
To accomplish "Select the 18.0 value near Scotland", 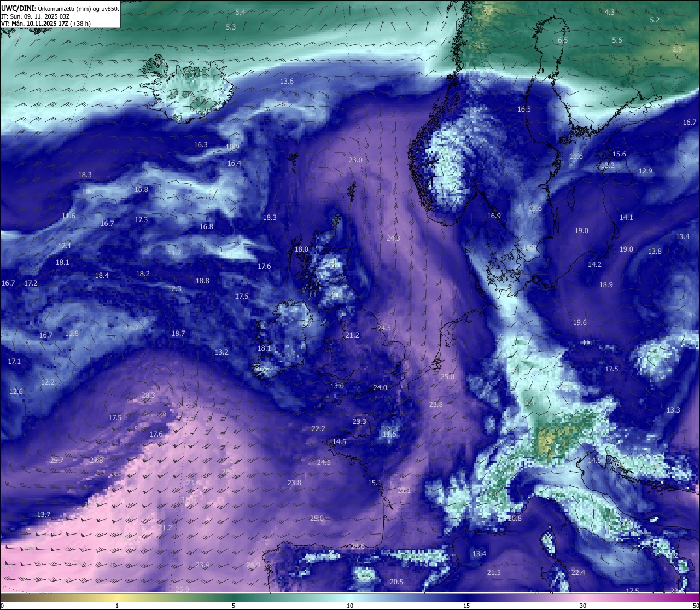I will (x=301, y=249).
